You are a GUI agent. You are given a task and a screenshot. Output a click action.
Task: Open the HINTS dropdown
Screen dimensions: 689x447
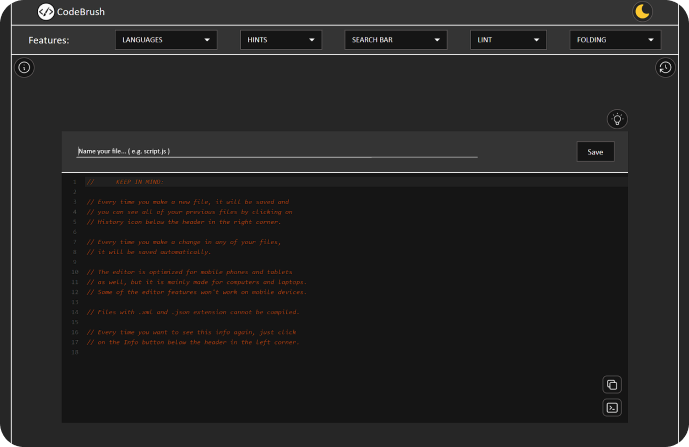(281, 40)
